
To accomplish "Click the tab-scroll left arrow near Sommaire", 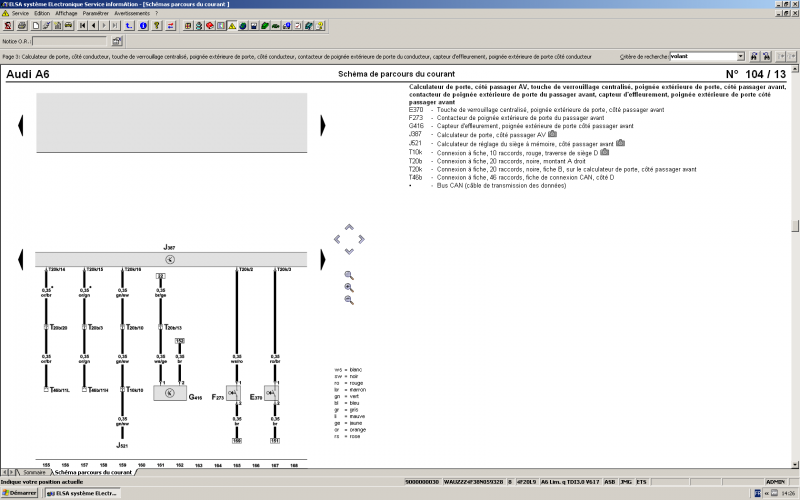I will (x=5, y=472).
